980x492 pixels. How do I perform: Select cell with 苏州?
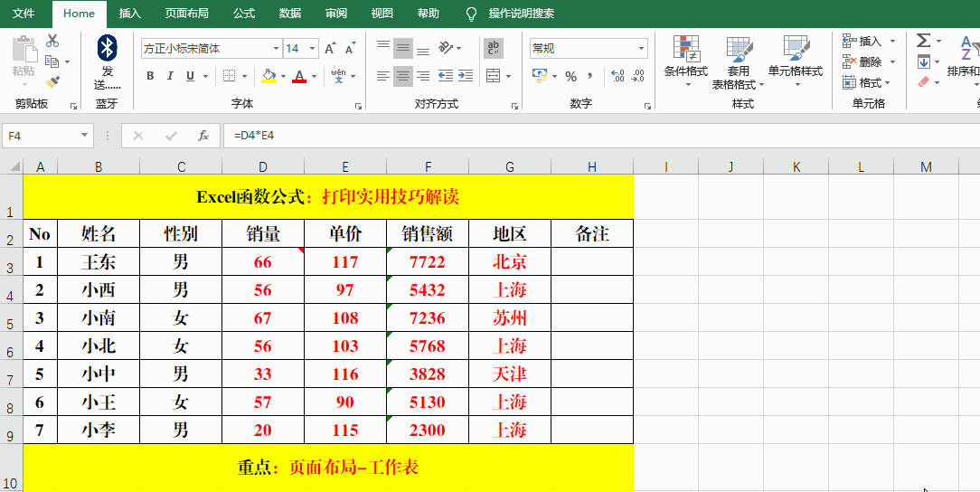(x=510, y=317)
